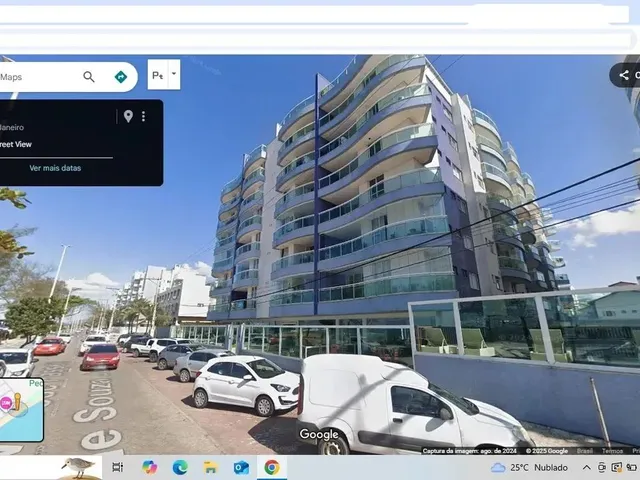This screenshot has height=480, width=640.
Task: Open the minimap thumbnail at bottom left
Action: pos(21,410)
